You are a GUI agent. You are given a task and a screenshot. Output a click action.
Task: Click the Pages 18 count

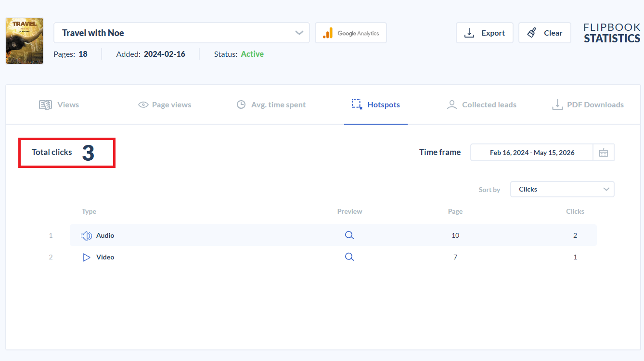(83, 54)
